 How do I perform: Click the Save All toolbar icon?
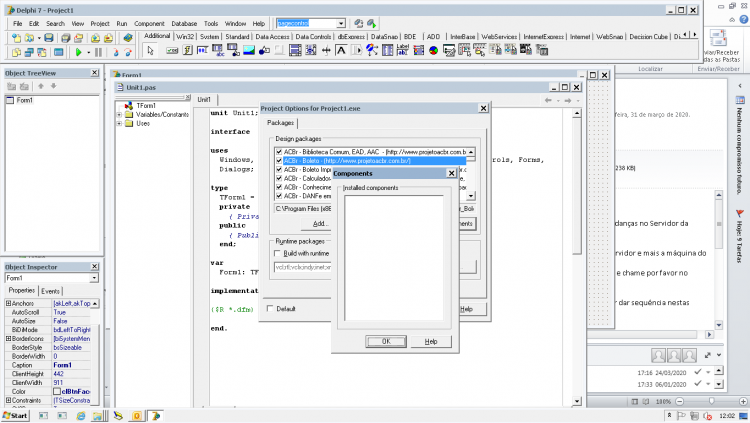coord(66,38)
